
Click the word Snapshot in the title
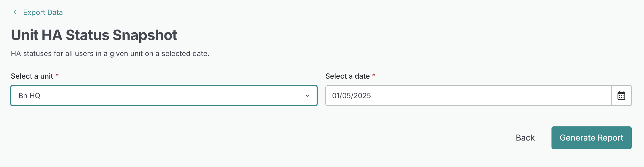click(145, 35)
